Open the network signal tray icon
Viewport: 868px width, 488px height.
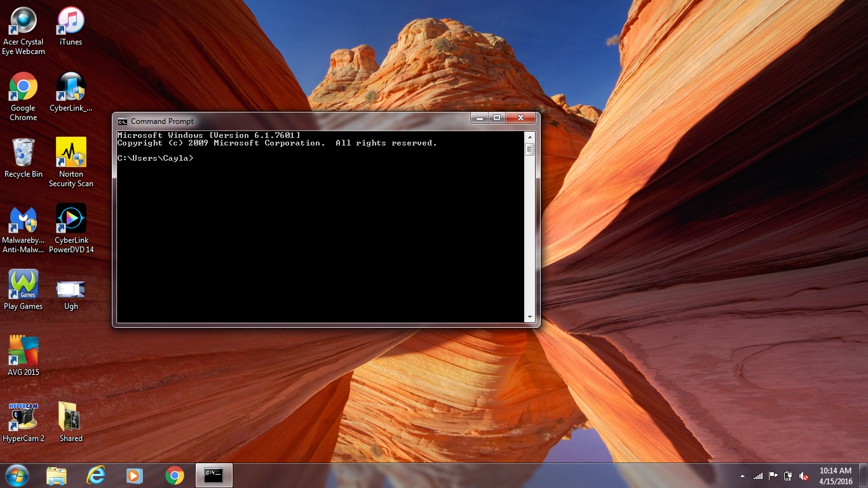tap(758, 476)
